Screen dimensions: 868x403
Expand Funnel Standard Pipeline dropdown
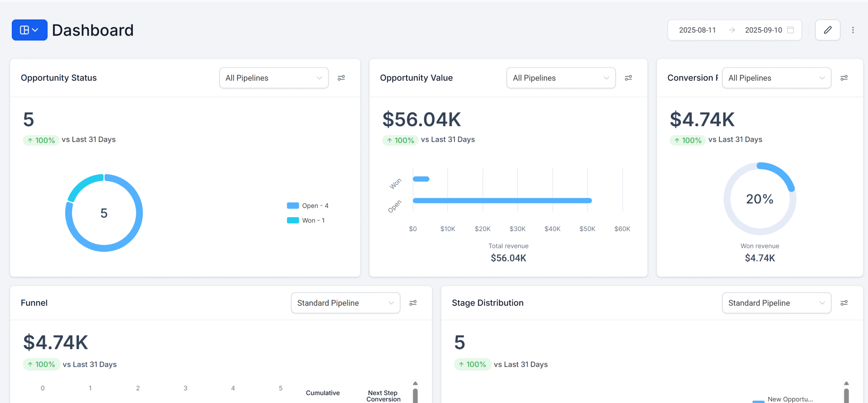click(345, 303)
